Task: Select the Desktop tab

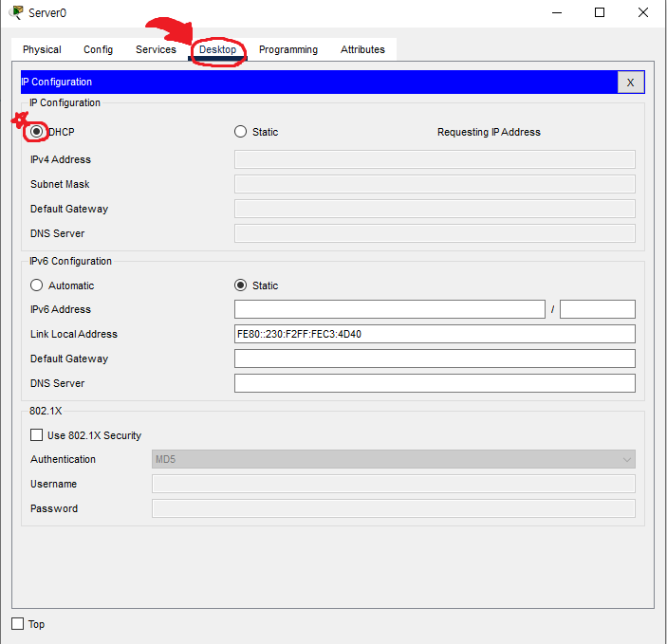Action: tap(218, 49)
